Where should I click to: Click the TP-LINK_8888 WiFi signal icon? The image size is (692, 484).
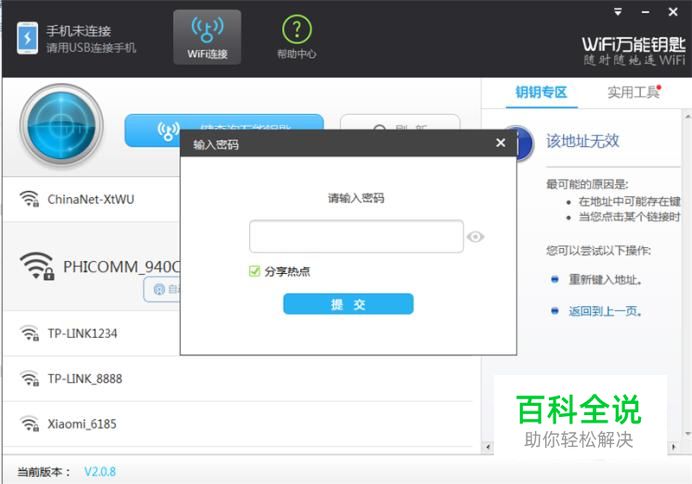coord(30,378)
